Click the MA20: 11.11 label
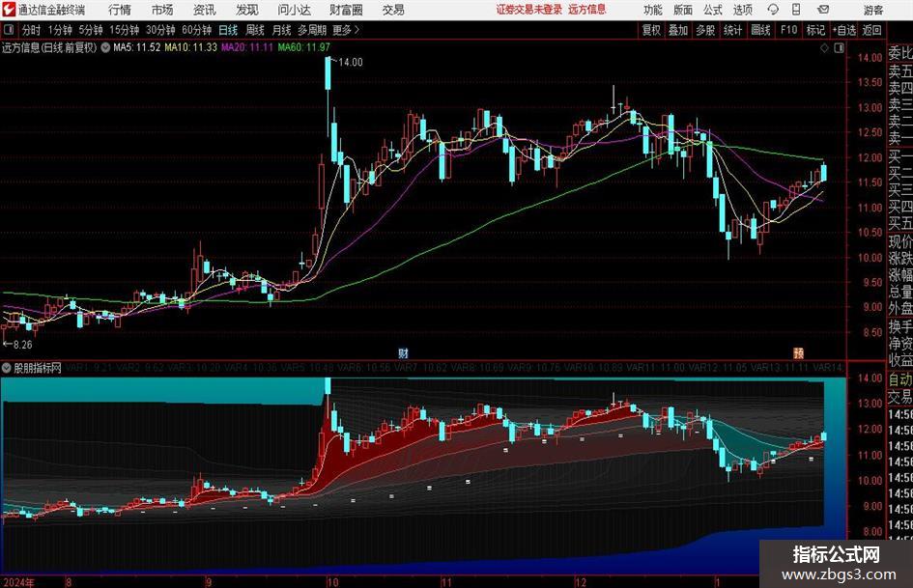 (247, 47)
